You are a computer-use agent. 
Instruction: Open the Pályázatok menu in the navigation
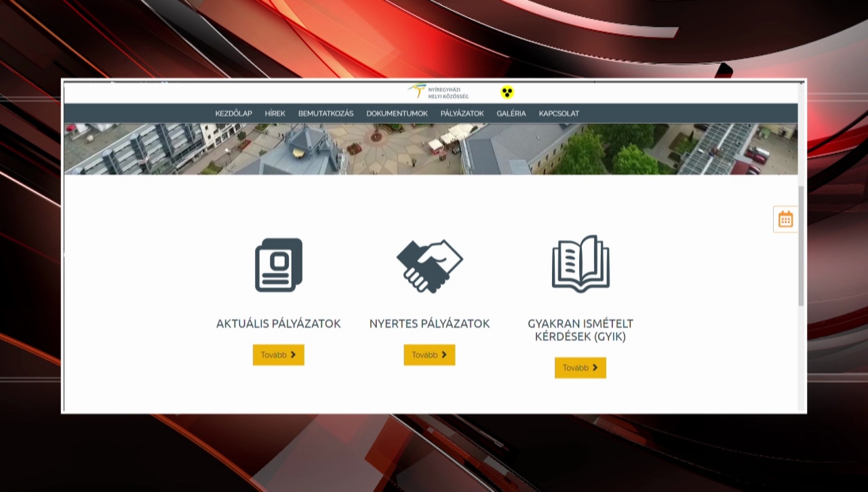462,113
